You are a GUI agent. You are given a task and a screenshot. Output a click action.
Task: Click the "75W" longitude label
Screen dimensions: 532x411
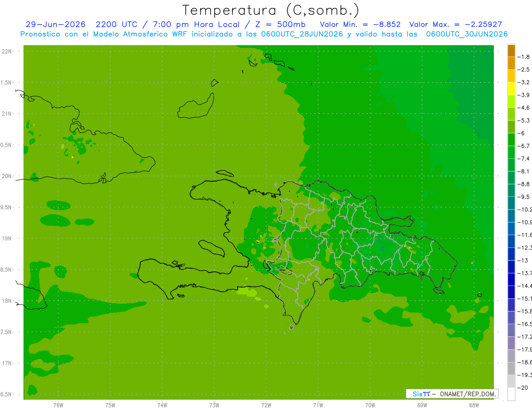pos(110,405)
